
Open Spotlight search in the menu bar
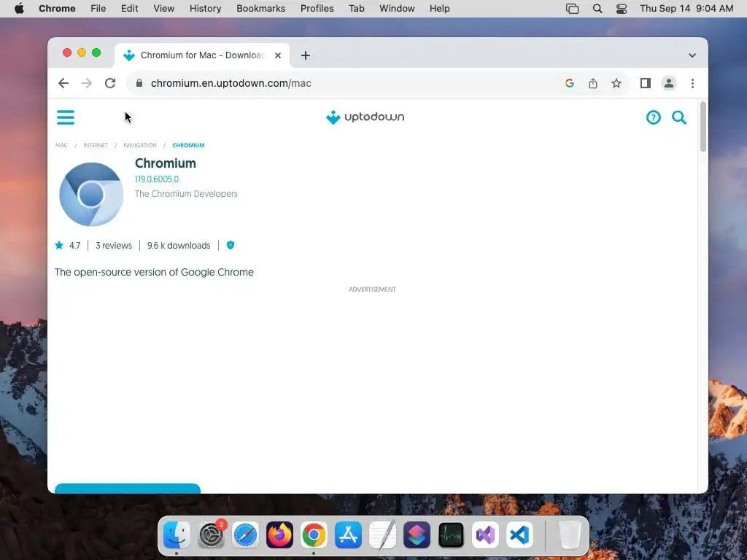(597, 9)
